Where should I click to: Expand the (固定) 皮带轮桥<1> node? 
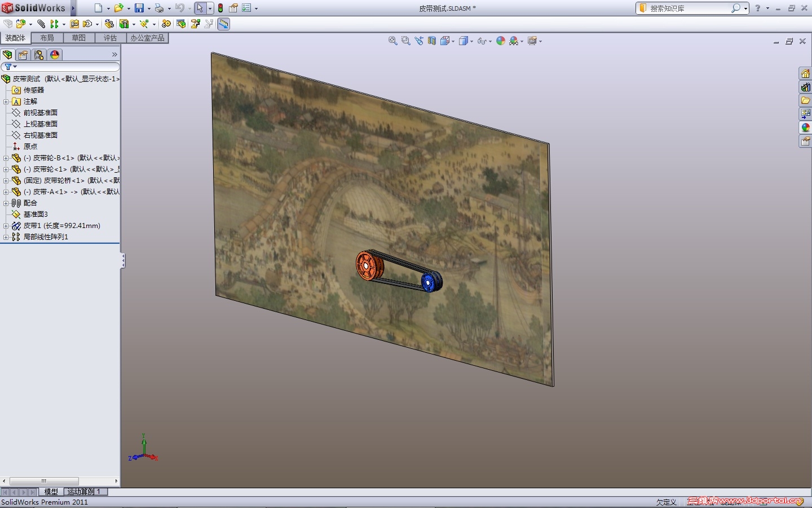pyautogui.click(x=6, y=181)
